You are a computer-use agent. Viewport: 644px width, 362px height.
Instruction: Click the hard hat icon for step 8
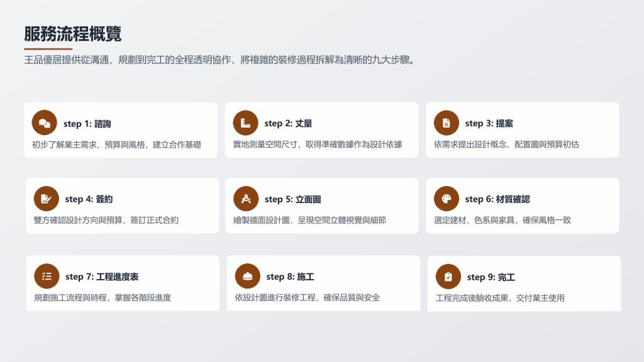tap(247, 277)
